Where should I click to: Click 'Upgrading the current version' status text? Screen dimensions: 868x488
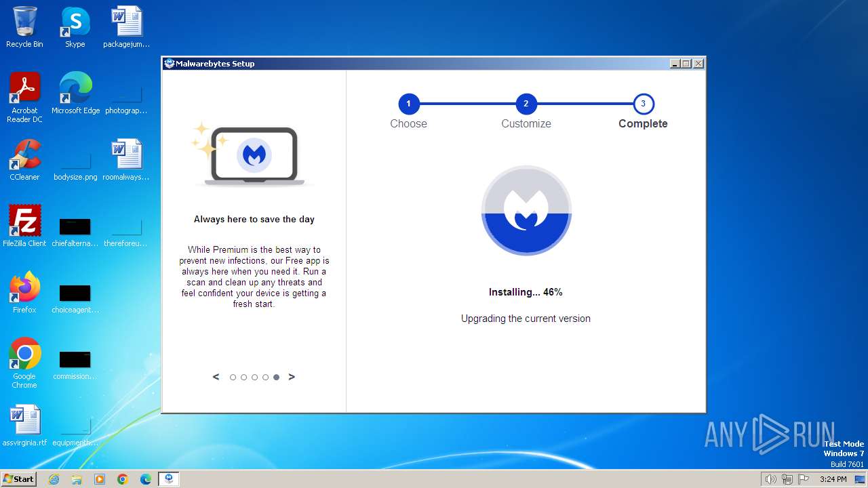coord(526,319)
